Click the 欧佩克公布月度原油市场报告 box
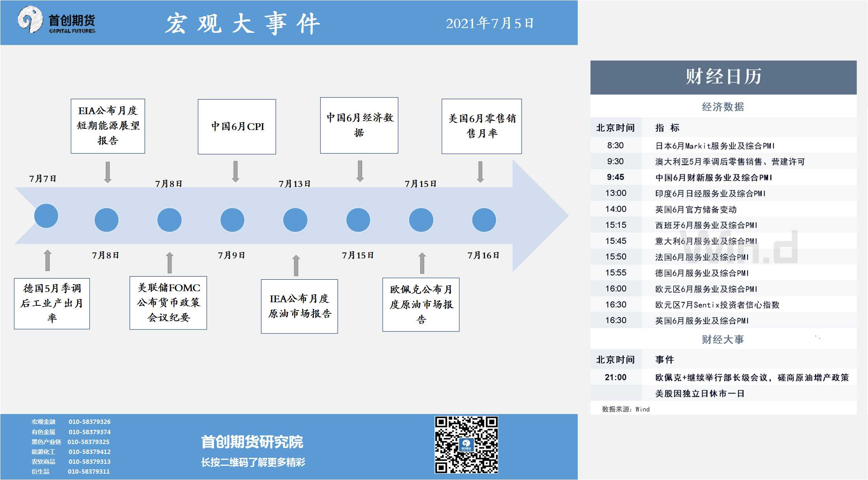 coord(421,305)
